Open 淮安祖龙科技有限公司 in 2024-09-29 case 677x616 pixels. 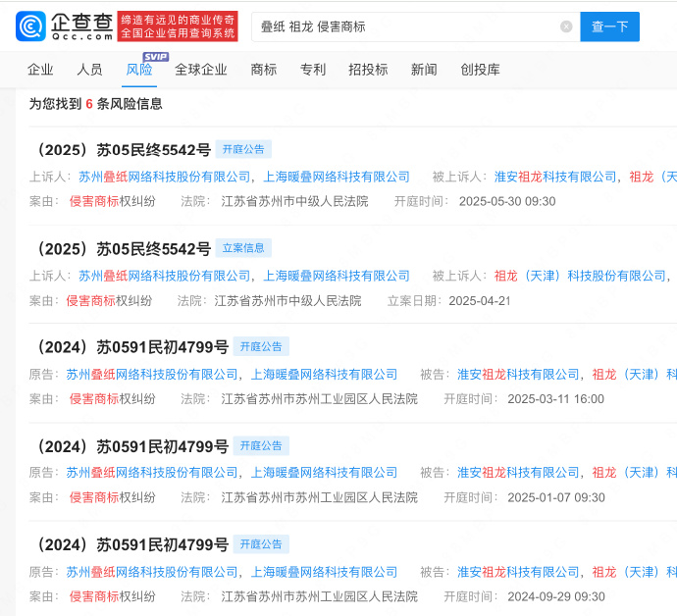(518, 572)
